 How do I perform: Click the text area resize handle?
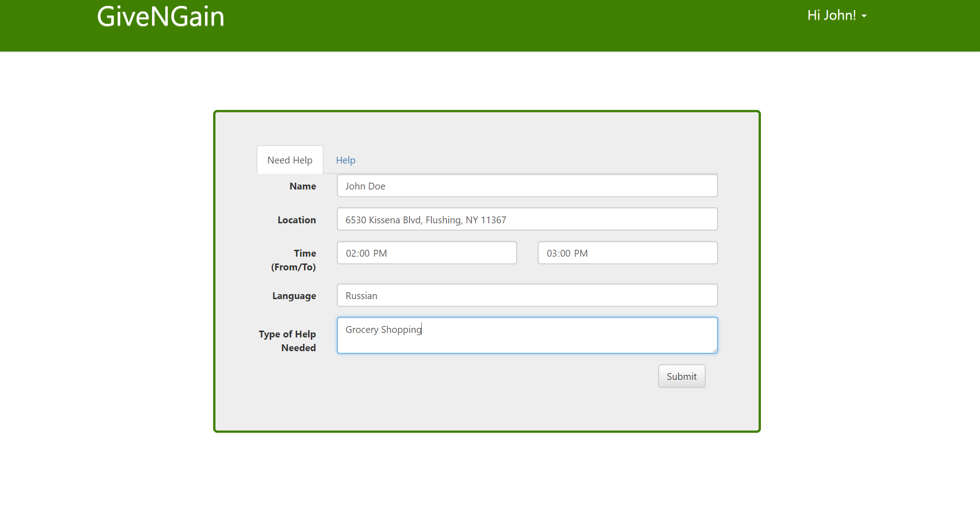click(x=715, y=350)
